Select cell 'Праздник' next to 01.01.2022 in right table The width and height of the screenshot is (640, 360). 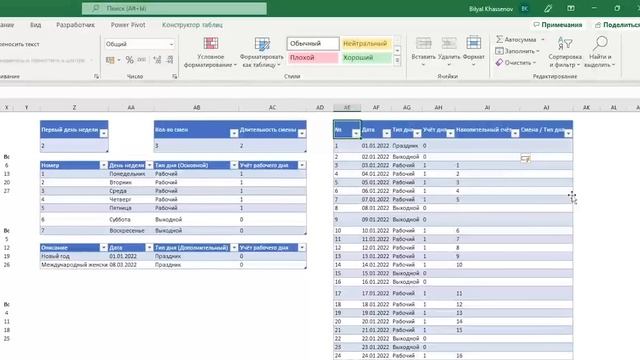click(x=407, y=146)
